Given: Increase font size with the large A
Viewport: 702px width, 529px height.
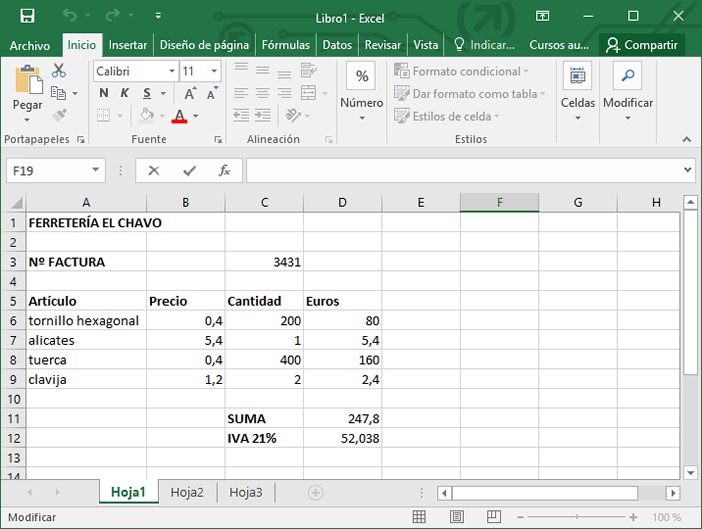Looking at the screenshot, I should point(190,93).
